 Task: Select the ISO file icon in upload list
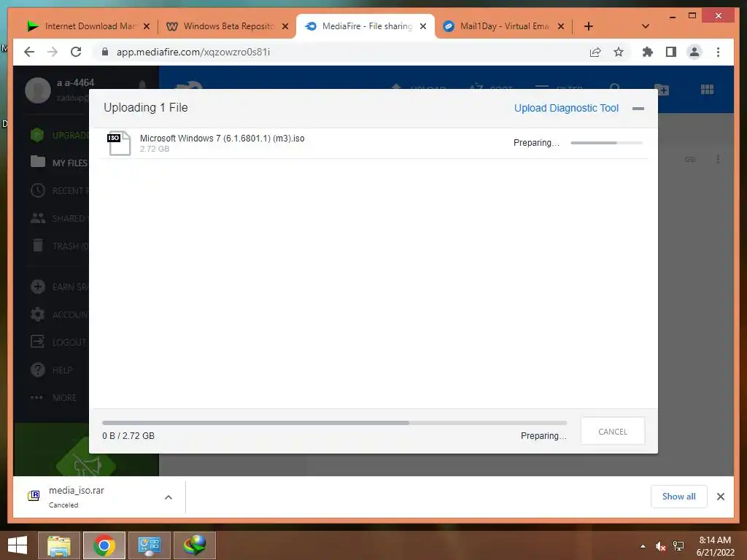coord(119,143)
